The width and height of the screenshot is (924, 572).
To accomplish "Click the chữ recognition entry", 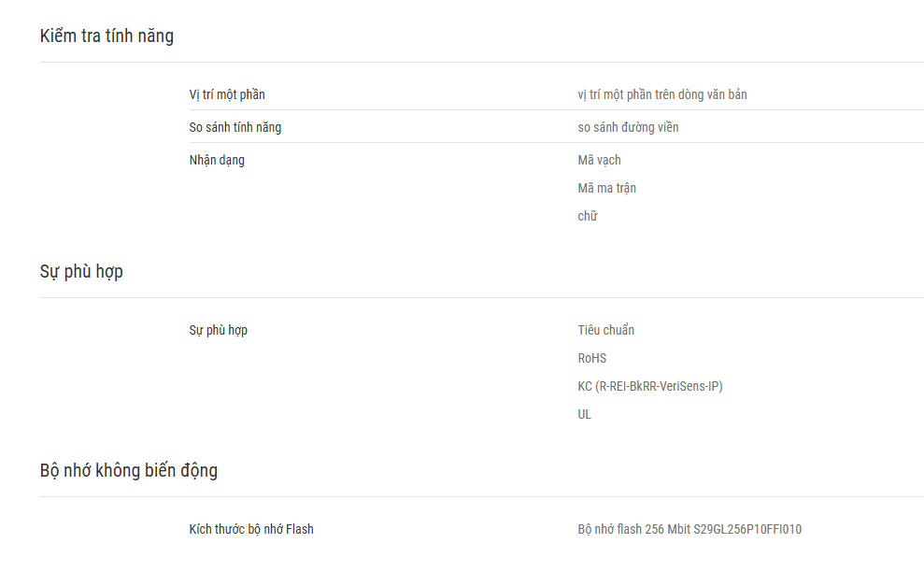I will click(588, 217).
